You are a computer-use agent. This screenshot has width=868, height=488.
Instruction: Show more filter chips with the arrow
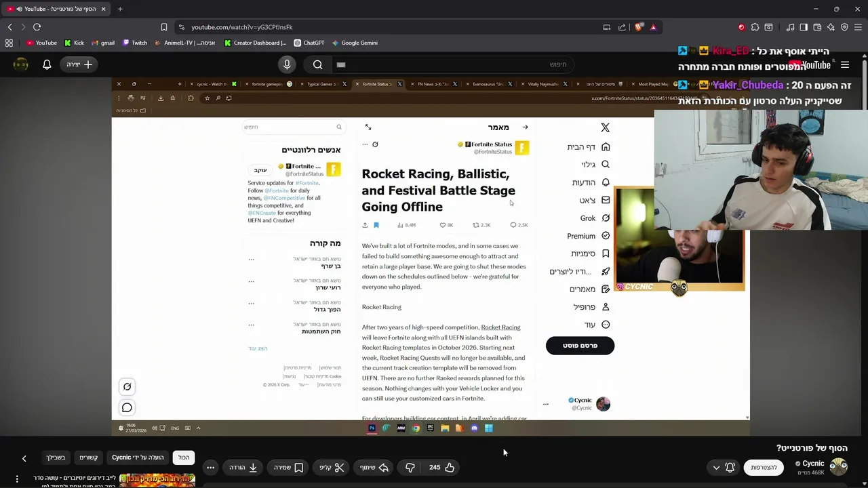coord(24,458)
